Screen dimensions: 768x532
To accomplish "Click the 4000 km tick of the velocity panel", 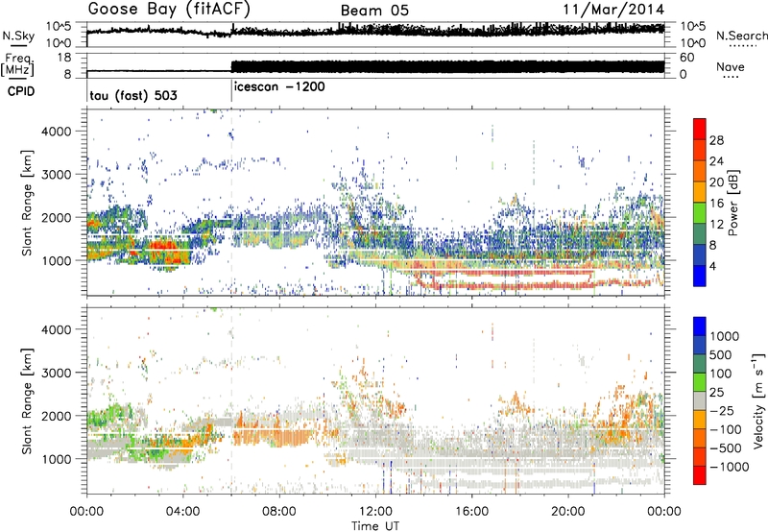I will tap(57, 329).
